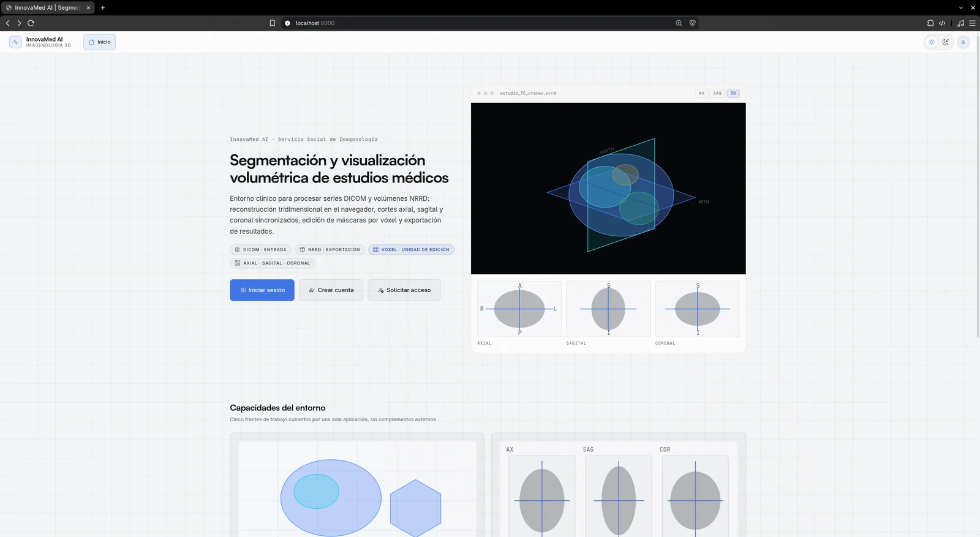Image resolution: width=980 pixels, height=537 pixels.
Task: Click the AX slice preview in capabilities card
Action: [x=542, y=496]
